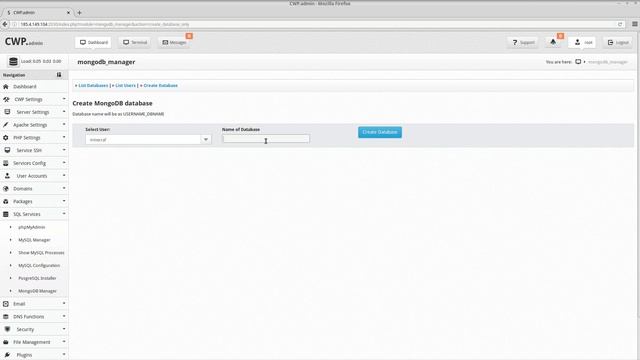Click the Service SSH monitor icon
Viewport: 640px width, 360px height.
[7, 150]
